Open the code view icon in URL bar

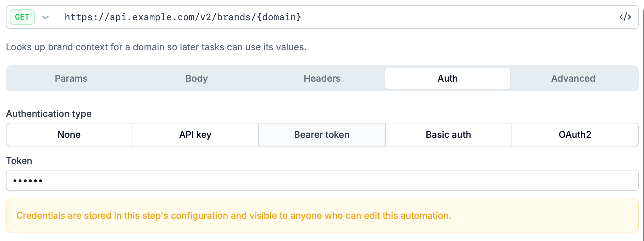[625, 17]
